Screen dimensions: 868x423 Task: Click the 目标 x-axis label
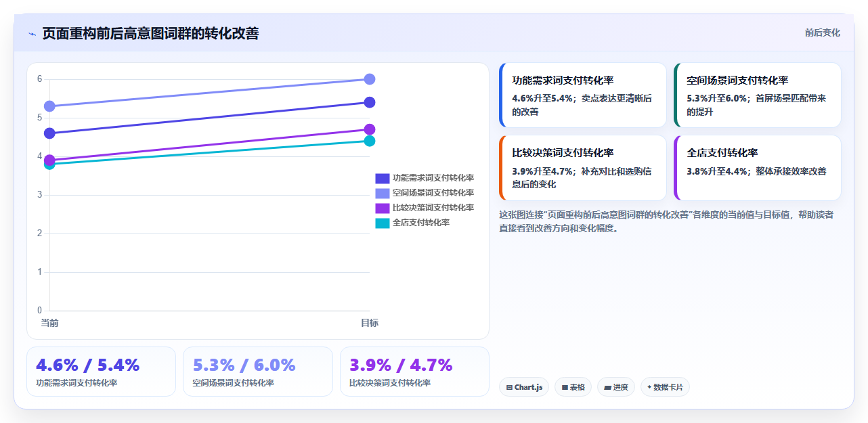(370, 323)
